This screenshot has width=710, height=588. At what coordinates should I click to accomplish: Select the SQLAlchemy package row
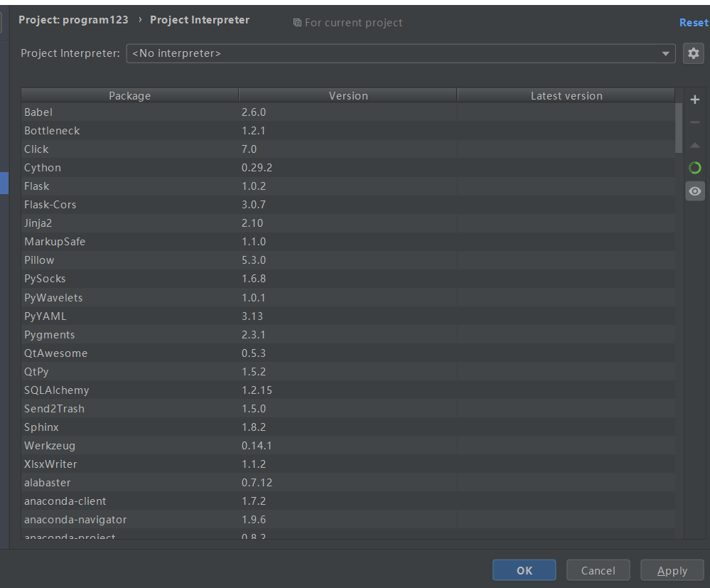click(348, 390)
